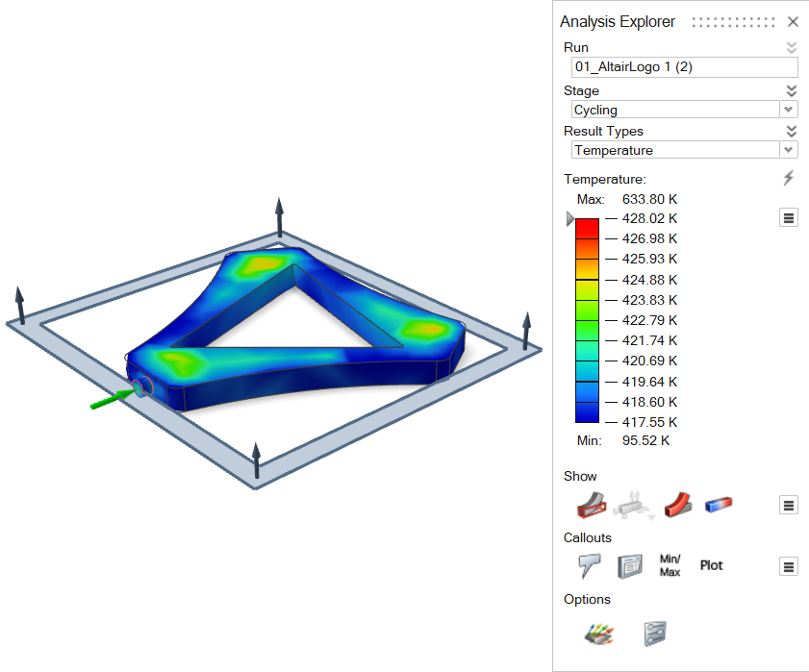
Task: Toggle show deformed state red part icon
Action: tap(678, 505)
